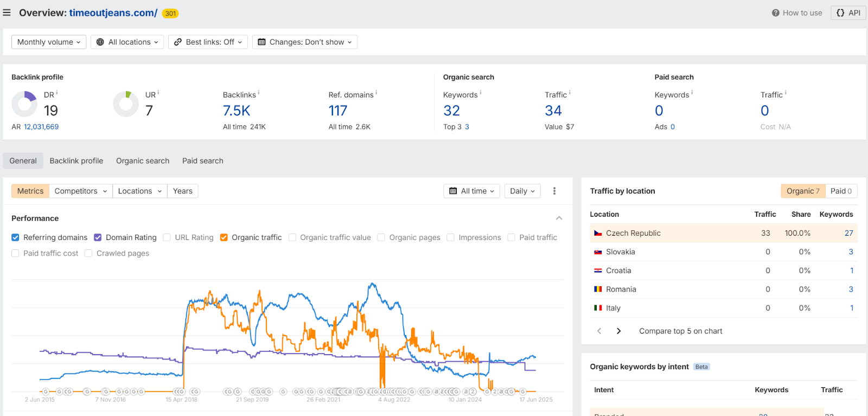Viewport: 868px width, 416px height.
Task: Click Compare top 5 on chart
Action: (x=681, y=331)
